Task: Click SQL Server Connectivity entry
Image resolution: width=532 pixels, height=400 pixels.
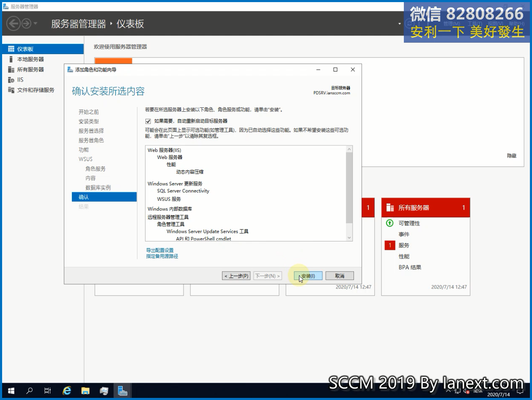Action: click(183, 191)
